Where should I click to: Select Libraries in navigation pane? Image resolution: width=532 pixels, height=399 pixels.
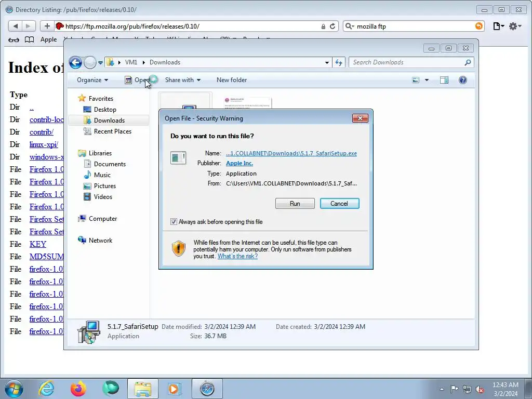point(100,153)
